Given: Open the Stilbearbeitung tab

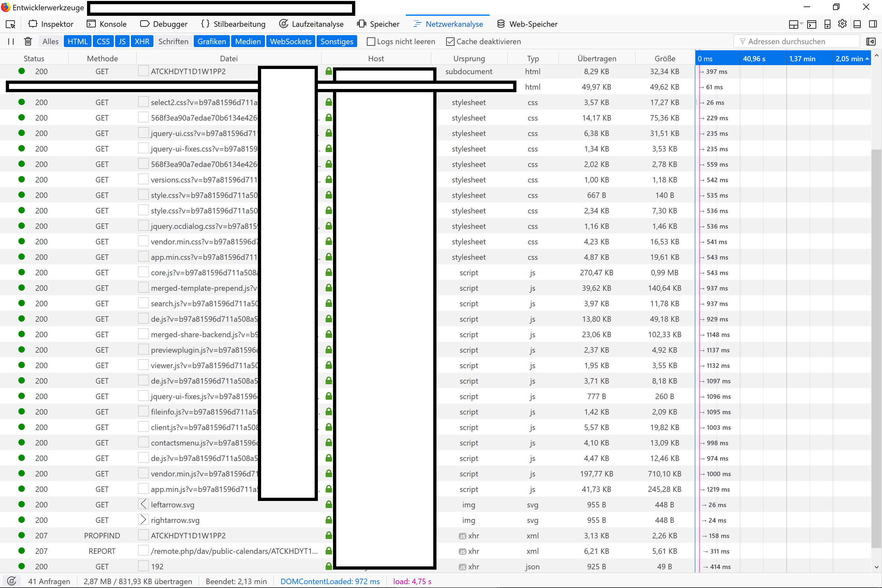Looking at the screenshot, I should (233, 24).
